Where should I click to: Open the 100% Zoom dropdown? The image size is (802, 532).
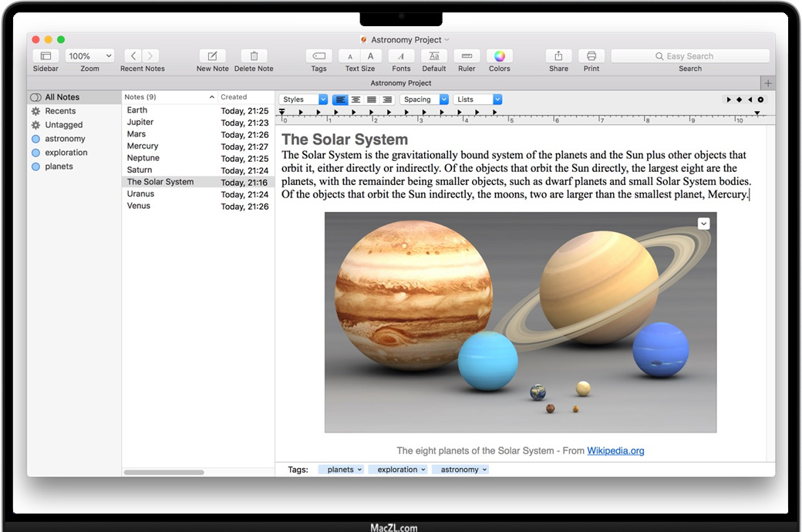pyautogui.click(x=89, y=56)
